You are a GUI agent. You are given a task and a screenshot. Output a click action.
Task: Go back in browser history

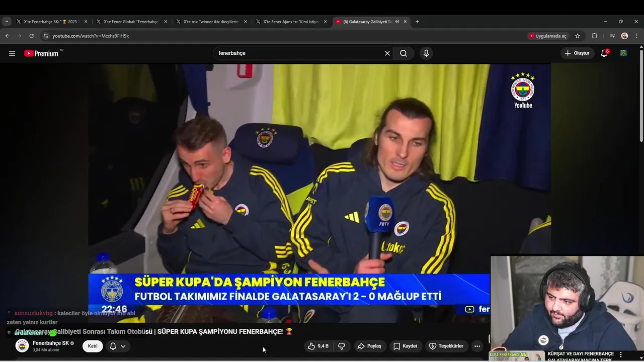tap(7, 36)
